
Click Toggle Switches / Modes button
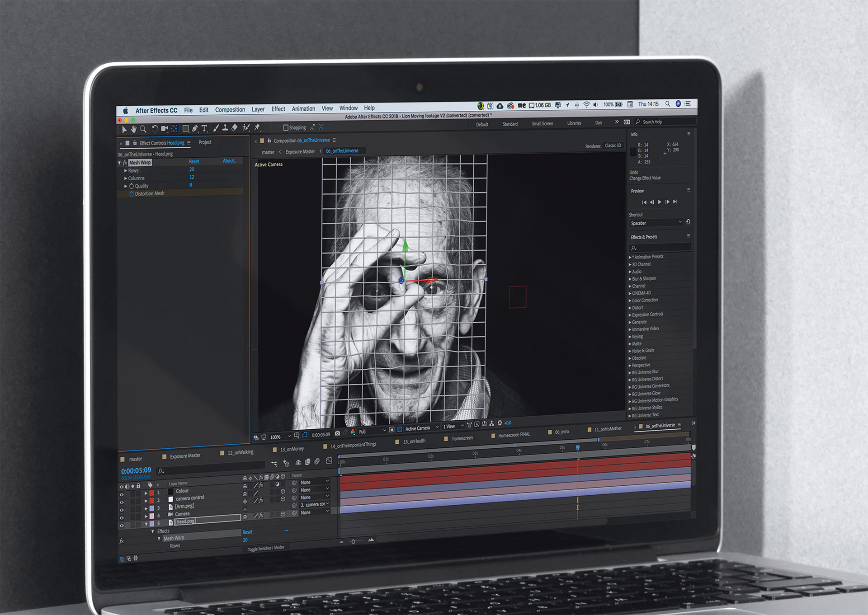[266, 548]
